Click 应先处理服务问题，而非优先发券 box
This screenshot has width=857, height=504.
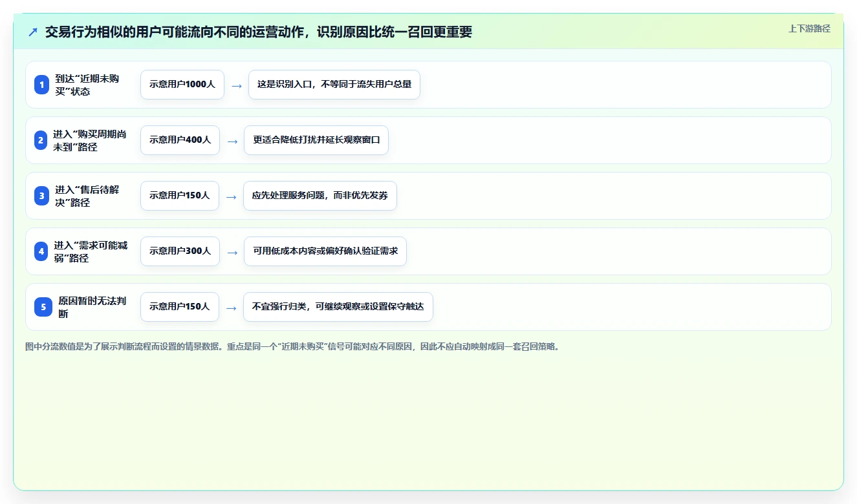[x=320, y=196]
